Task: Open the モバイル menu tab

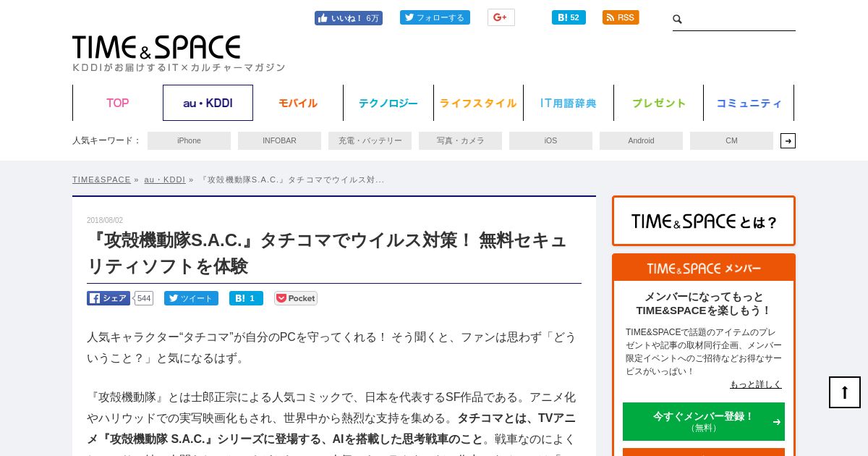Action: click(x=298, y=103)
